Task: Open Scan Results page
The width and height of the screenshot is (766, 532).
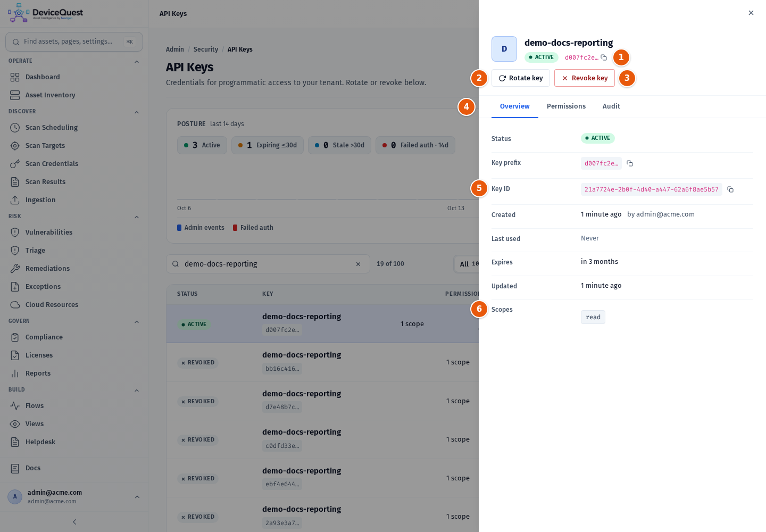Action: (x=74, y=182)
